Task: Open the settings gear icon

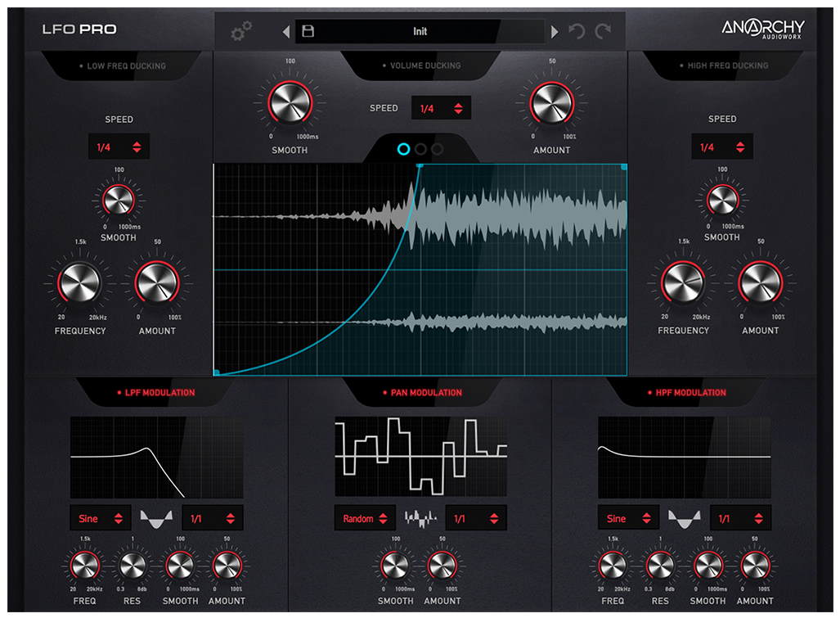Action: pos(241,31)
